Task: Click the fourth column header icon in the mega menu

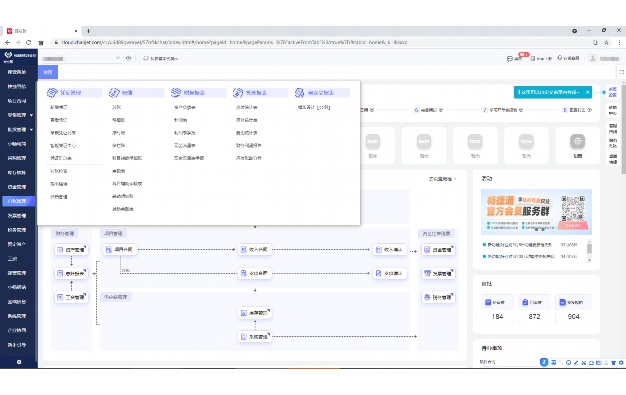Action: pyautogui.click(x=238, y=93)
